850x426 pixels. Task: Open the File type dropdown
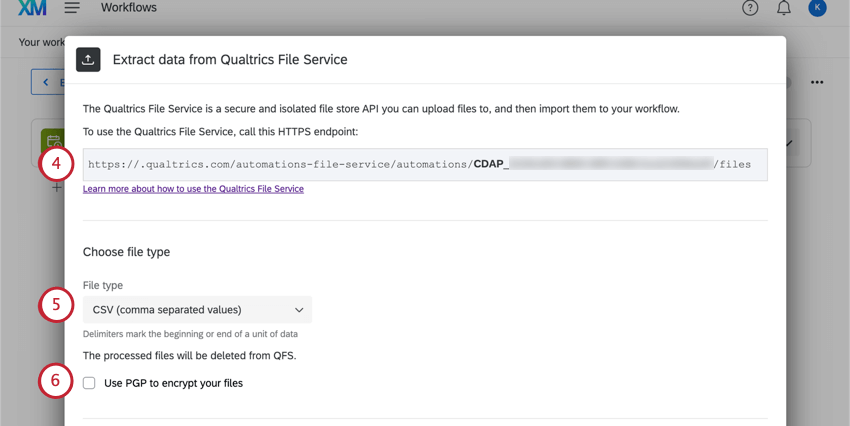[x=197, y=310]
